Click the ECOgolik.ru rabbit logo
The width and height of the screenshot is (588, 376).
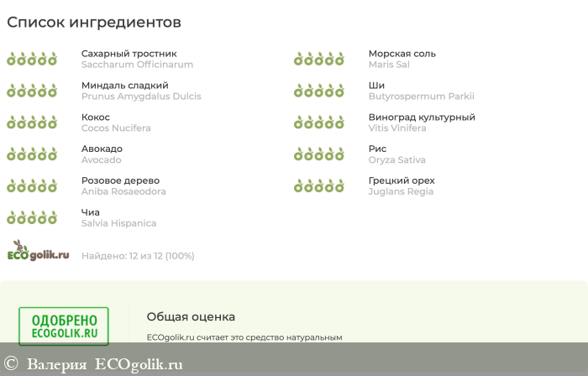38,252
